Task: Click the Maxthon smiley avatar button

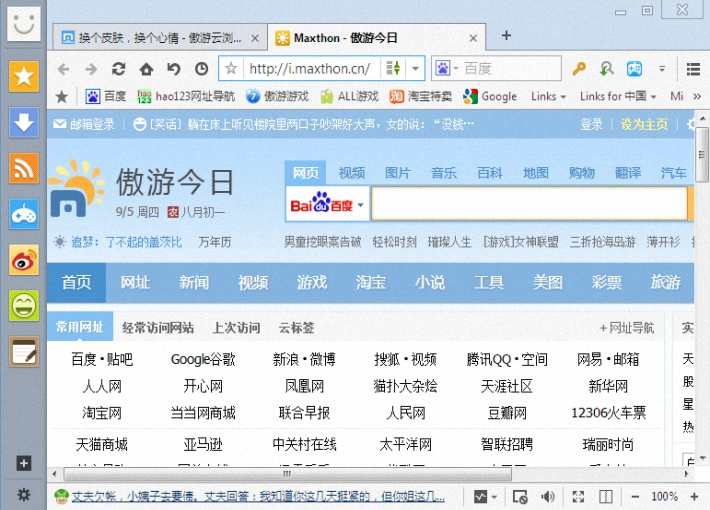Action: 24,24
